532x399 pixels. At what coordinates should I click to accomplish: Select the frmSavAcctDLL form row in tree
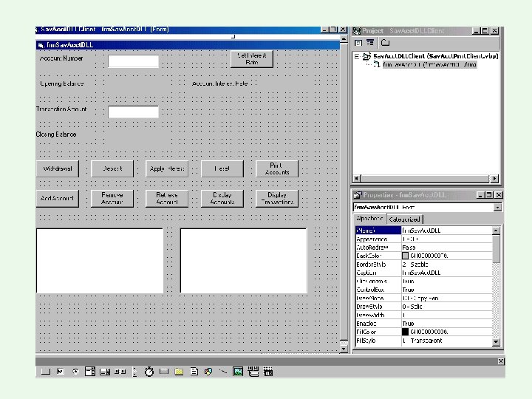click(429, 64)
